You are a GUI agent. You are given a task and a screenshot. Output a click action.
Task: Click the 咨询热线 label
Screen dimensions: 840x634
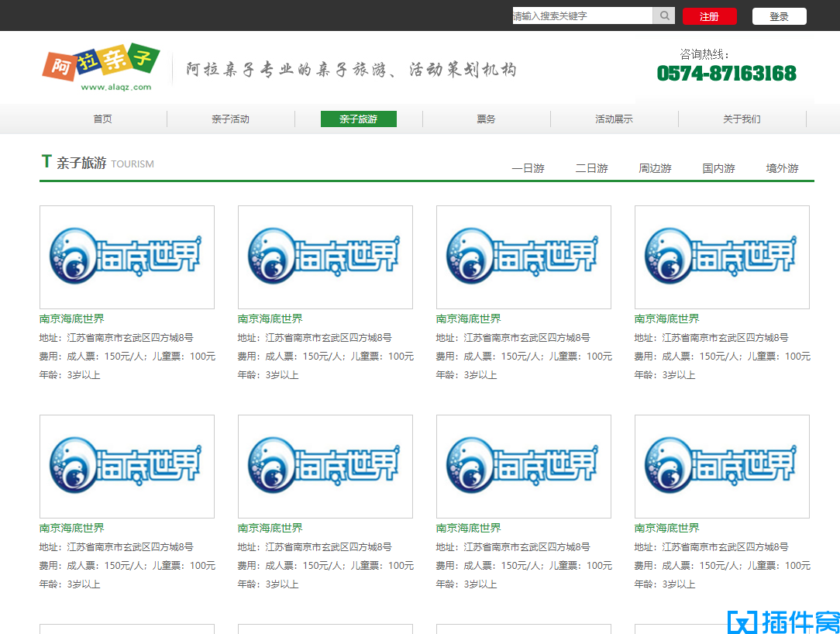[704, 53]
